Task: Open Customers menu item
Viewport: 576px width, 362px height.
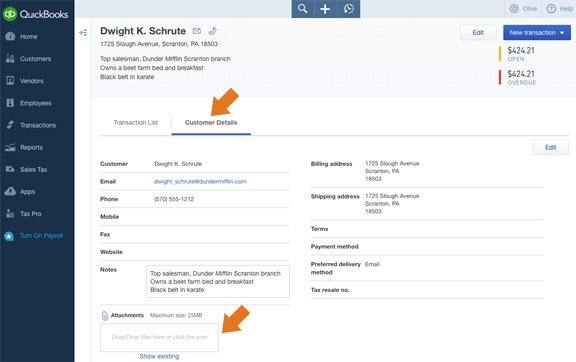Action: 36,59
